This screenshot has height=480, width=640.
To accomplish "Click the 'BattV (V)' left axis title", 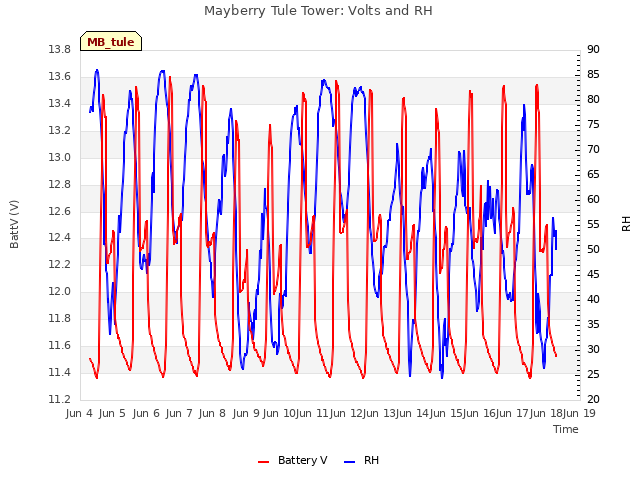I will pos(14,224).
